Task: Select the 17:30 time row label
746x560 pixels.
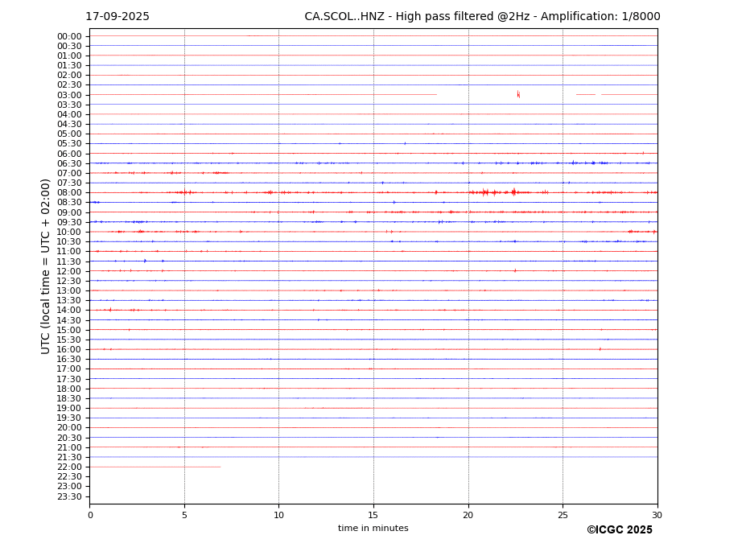Action: (69, 379)
